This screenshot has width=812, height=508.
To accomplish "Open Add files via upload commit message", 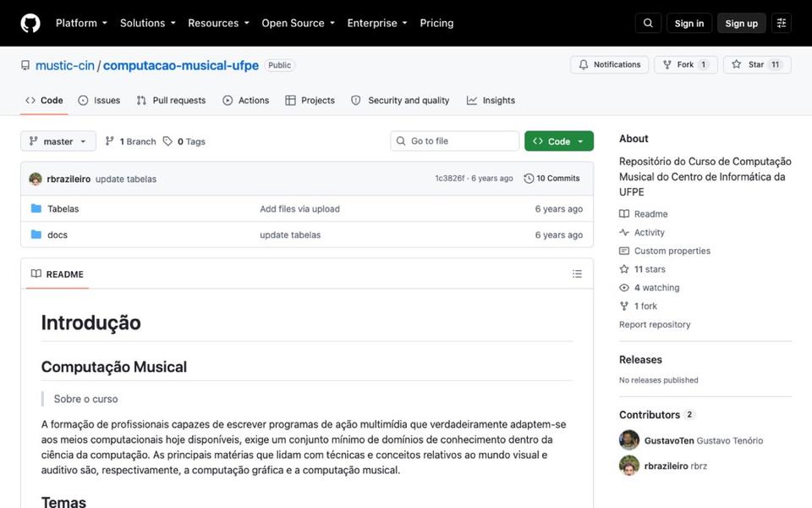I will tap(299, 209).
